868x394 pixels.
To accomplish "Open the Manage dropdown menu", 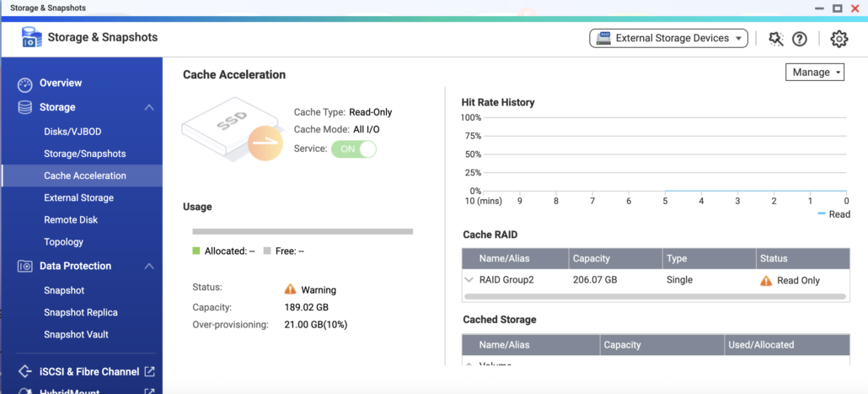I will (815, 72).
